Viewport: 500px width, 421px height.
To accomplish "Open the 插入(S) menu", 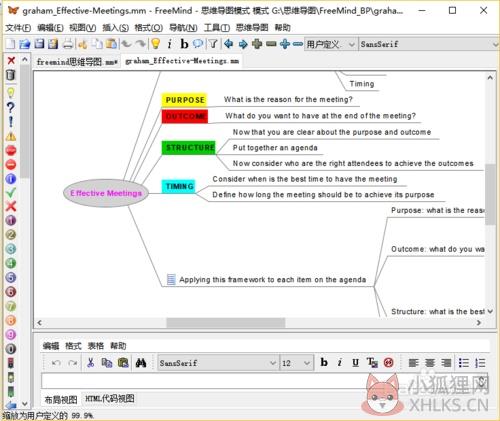I will pyautogui.click(x=115, y=27).
